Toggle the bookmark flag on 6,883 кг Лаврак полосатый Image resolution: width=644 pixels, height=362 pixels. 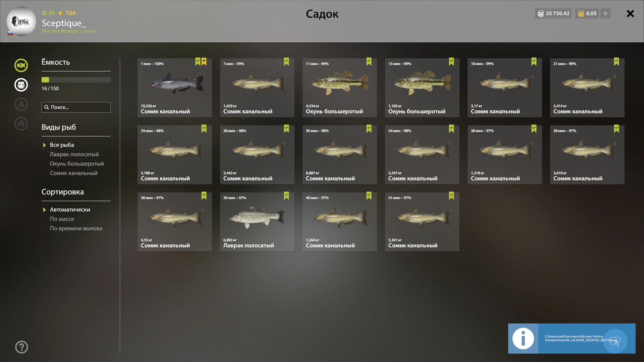286,196
